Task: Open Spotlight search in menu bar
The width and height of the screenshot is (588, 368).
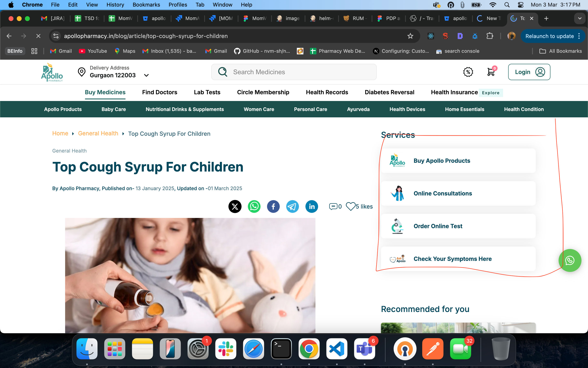Action: 507,5
